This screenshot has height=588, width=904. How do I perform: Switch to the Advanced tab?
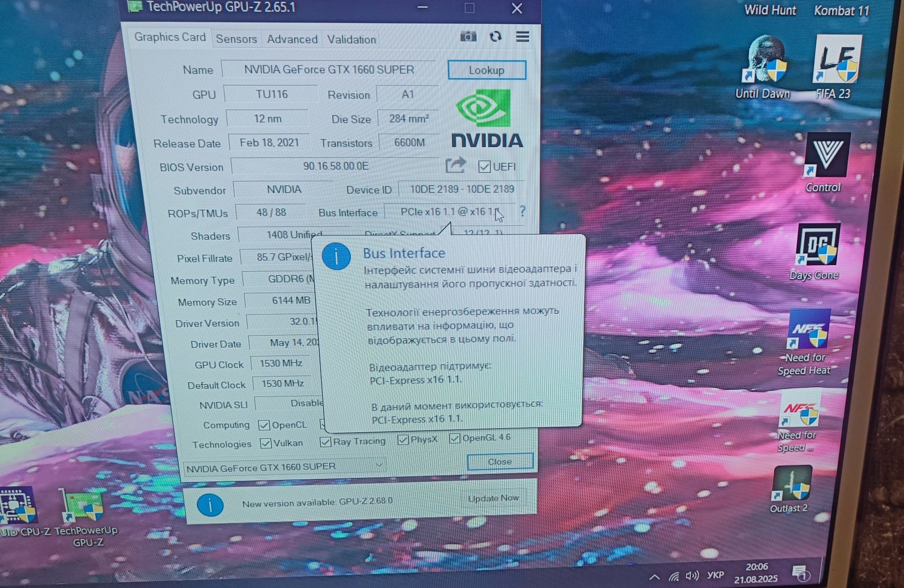(292, 39)
